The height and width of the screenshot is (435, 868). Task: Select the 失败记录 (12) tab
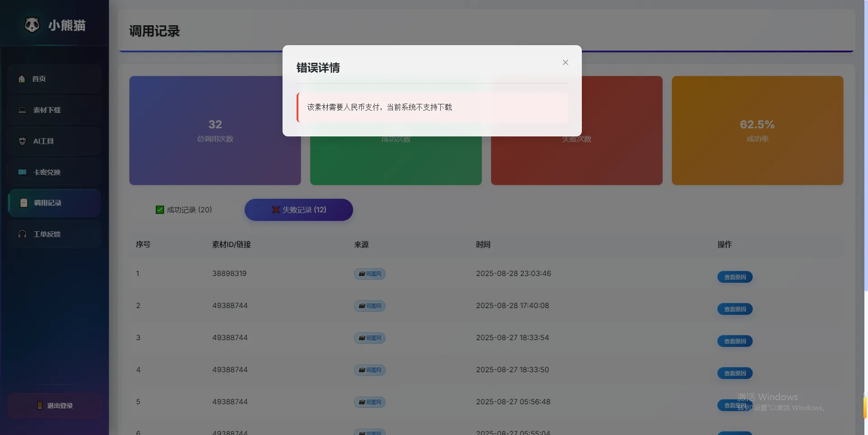point(298,210)
